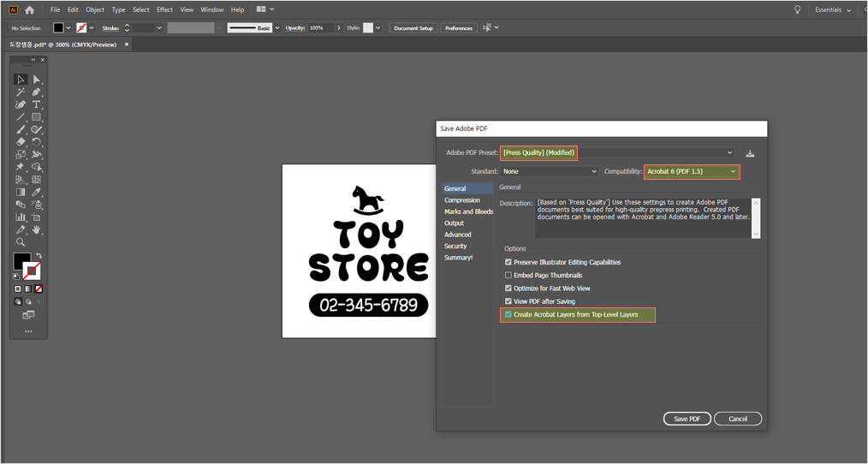Switch to the Marks and Bleeds section
Screen dimensions: 868x464
point(468,211)
